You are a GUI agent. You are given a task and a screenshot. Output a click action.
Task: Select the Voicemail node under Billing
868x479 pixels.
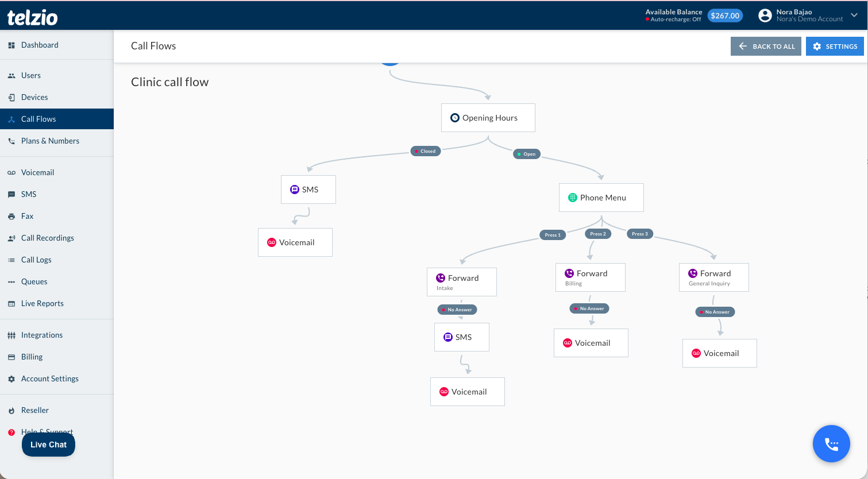tap(591, 343)
